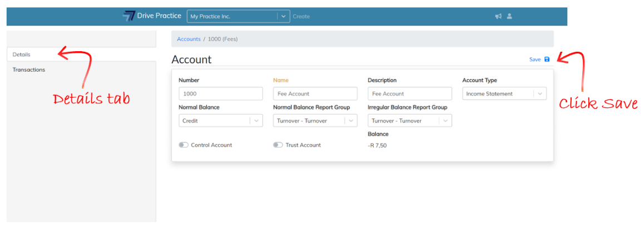Click the Create link in header
This screenshot has height=236, width=644.
[301, 17]
